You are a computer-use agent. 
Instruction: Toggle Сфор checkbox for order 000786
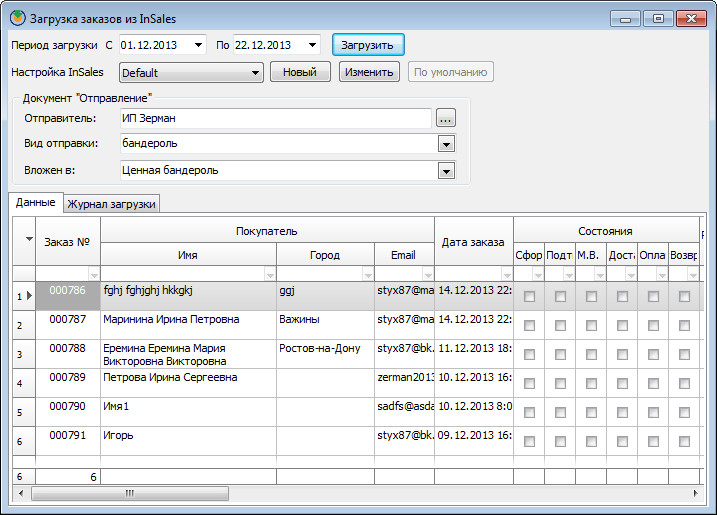(529, 296)
